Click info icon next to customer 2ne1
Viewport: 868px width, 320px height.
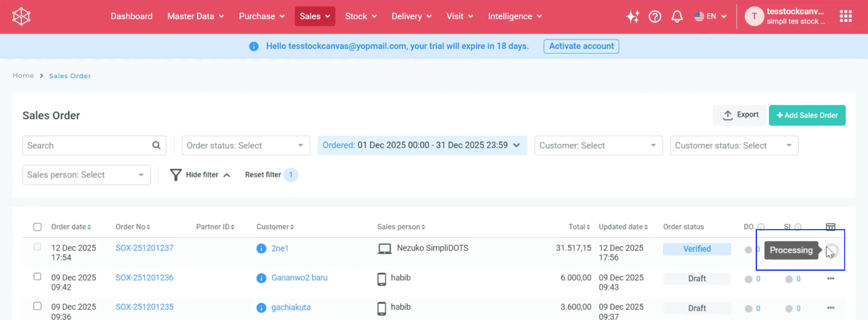[x=261, y=248]
